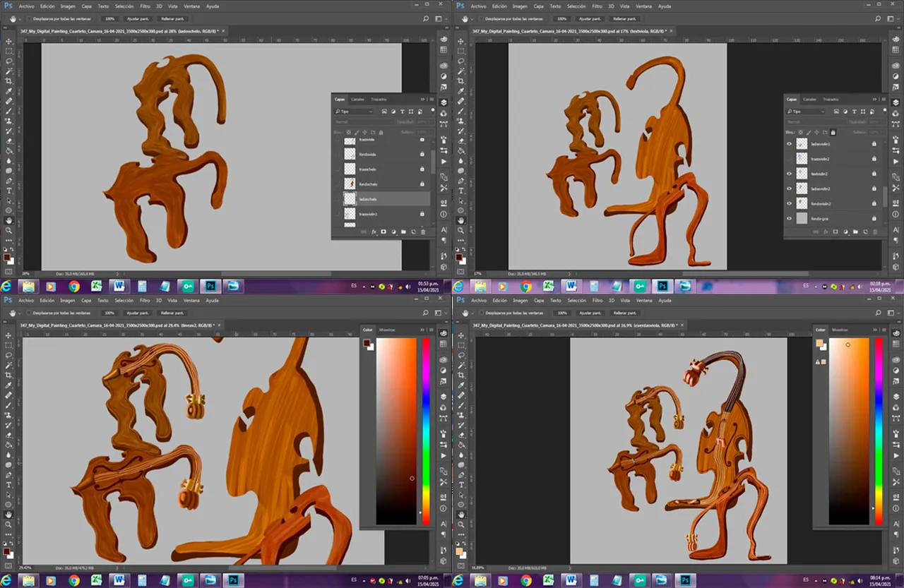Show the trazoviolin2 layer in 17% window
Image resolution: width=904 pixels, height=588 pixels.
790,159
